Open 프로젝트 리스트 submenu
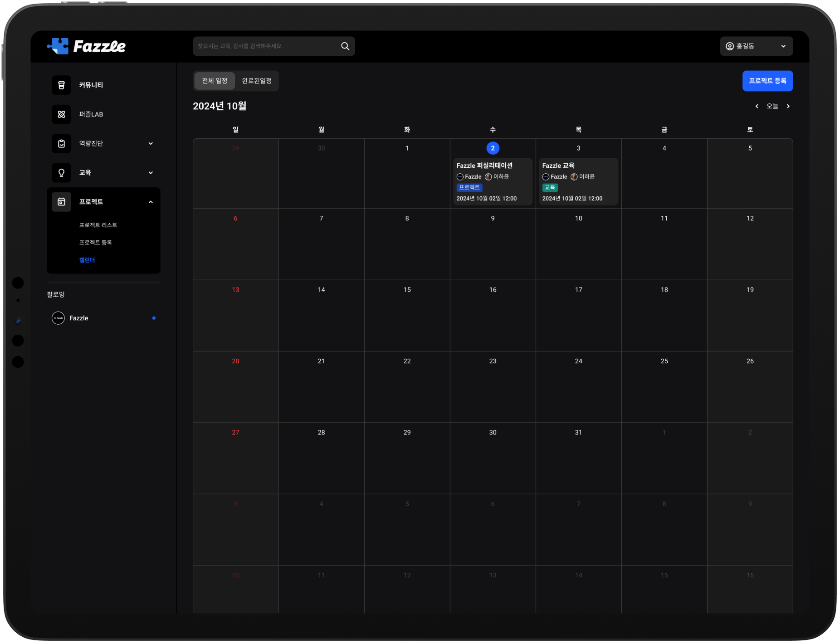The height and width of the screenshot is (644, 840). [98, 225]
